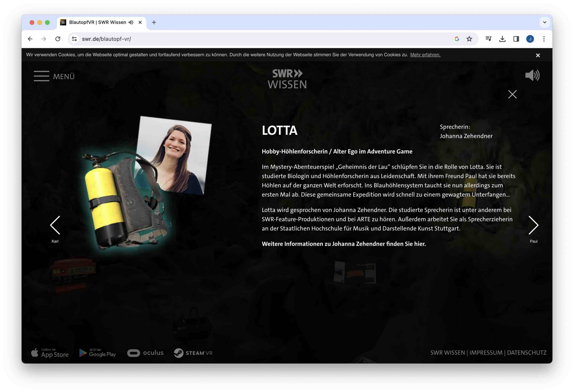Bookmark this page with the star
Viewport: 574px width, 392px height.
point(469,39)
